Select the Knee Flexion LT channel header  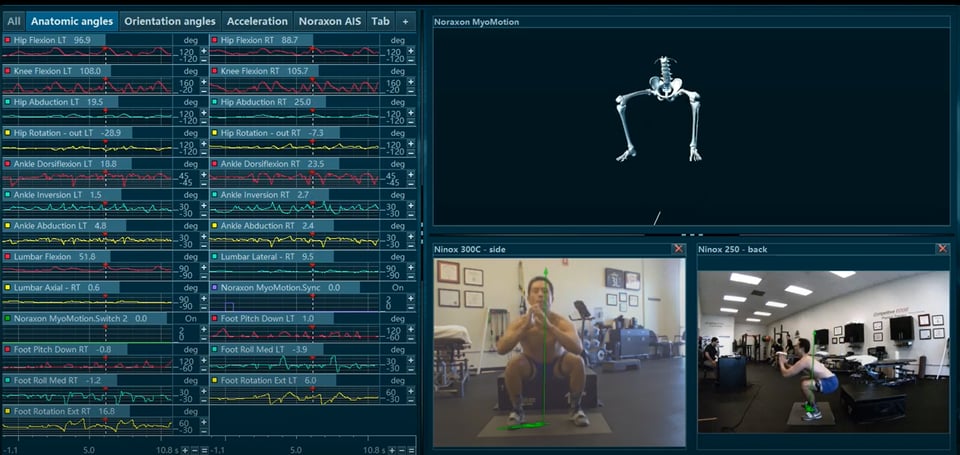point(56,71)
